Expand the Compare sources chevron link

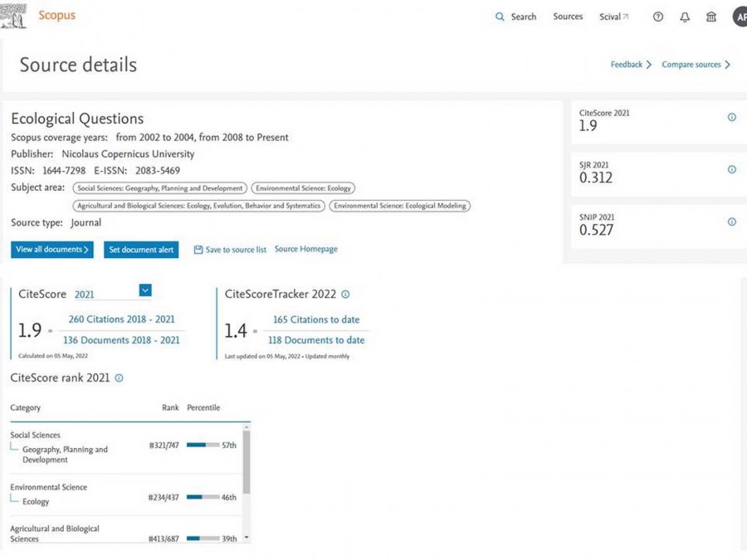coord(696,65)
